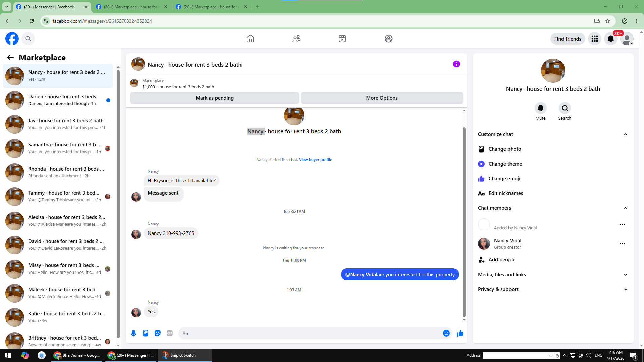Select Change photo option
Screen dimensions: 644x362
click(553, 149)
